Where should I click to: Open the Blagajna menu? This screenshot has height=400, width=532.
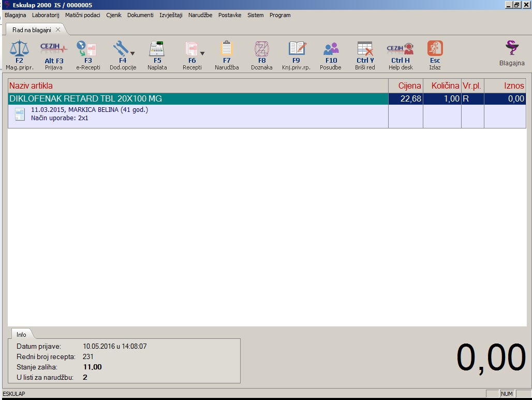point(16,15)
